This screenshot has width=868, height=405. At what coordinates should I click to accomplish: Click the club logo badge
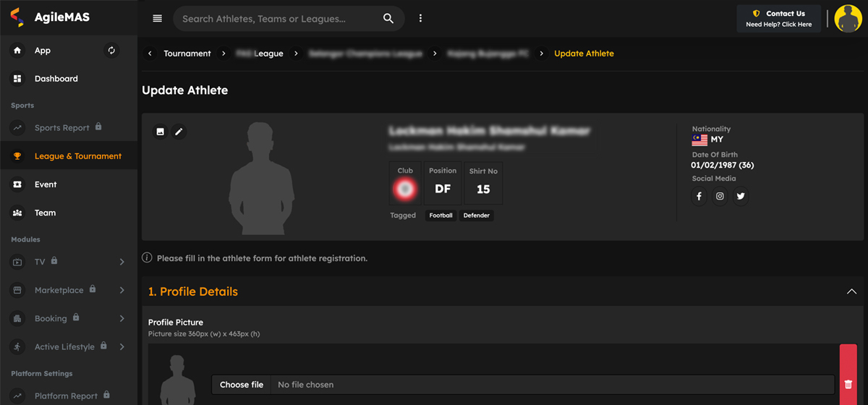coord(405,189)
